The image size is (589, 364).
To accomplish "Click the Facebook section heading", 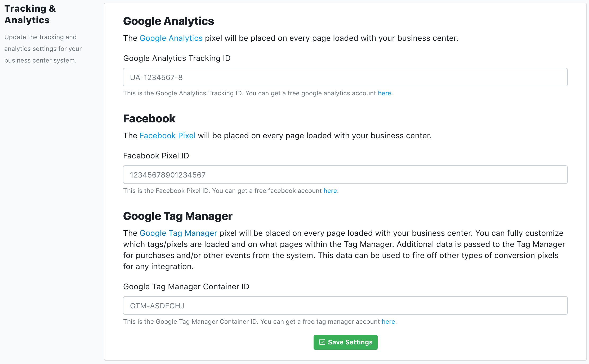I will point(149,119).
